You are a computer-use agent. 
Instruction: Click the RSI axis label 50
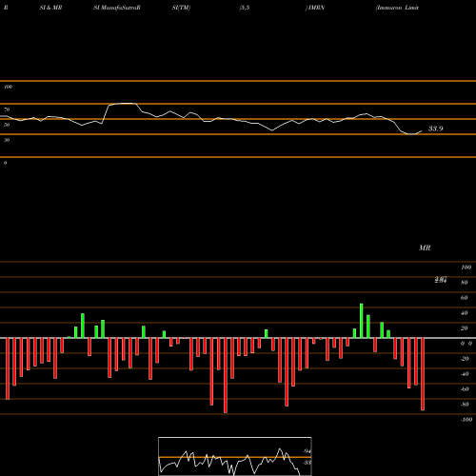(7, 125)
